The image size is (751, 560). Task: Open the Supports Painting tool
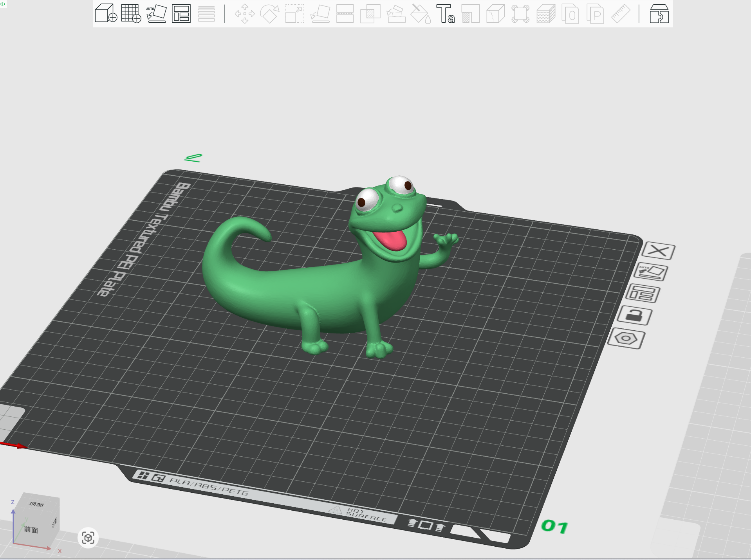[395, 14]
